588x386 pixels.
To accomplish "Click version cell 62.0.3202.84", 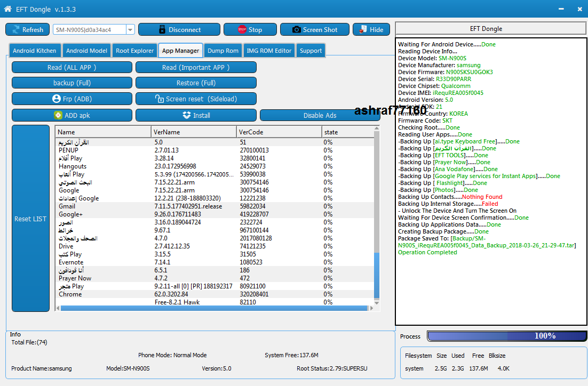I will 171,294.
